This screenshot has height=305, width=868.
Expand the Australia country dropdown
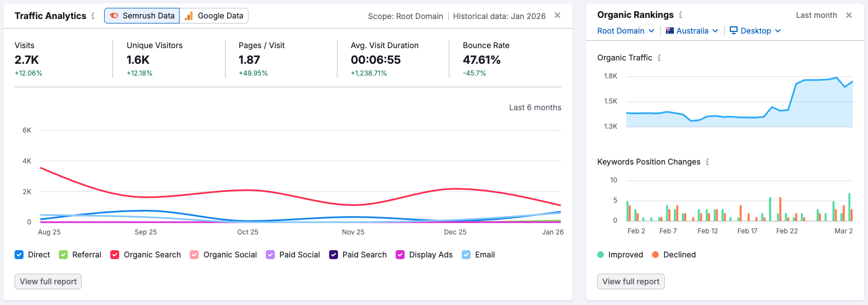click(x=692, y=31)
